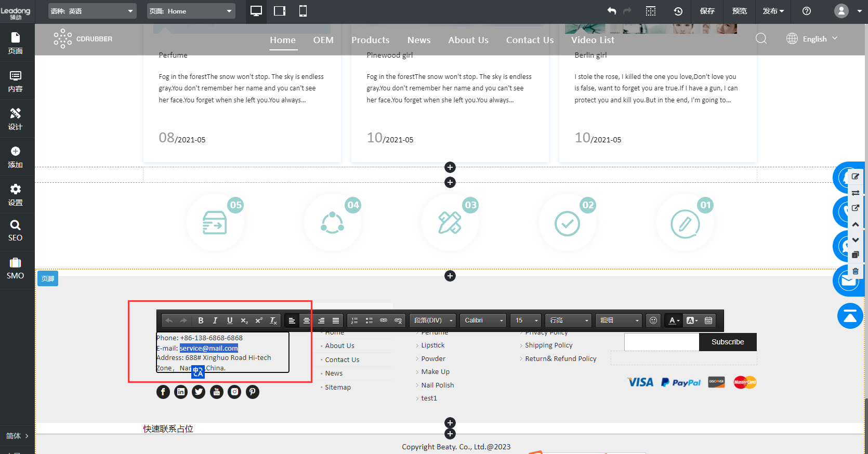Toggle italic formatting in text toolbar
The width and height of the screenshot is (868, 454).
click(215, 321)
